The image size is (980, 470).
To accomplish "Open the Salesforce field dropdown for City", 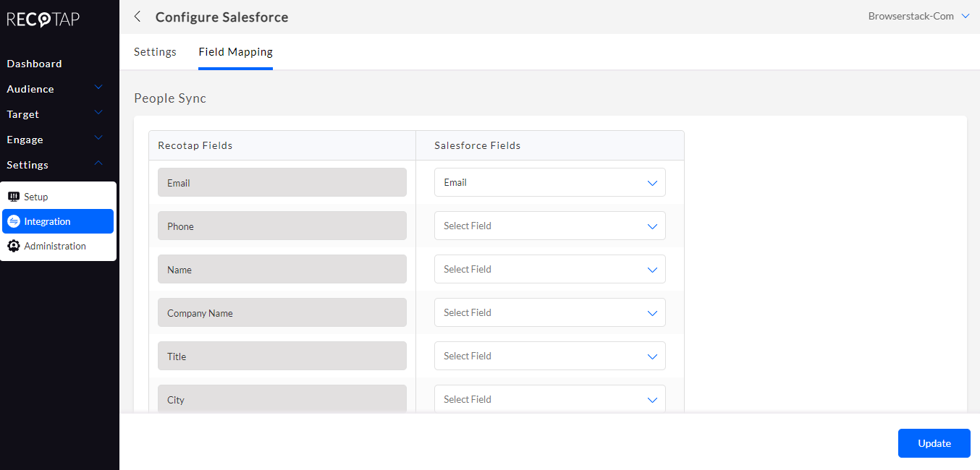I will coord(550,398).
